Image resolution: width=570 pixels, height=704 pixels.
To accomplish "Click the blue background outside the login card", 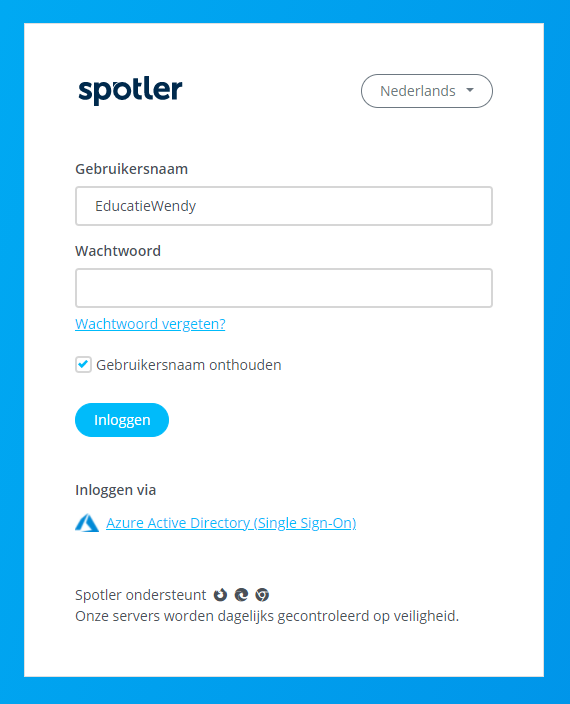I will [x=557, y=350].
